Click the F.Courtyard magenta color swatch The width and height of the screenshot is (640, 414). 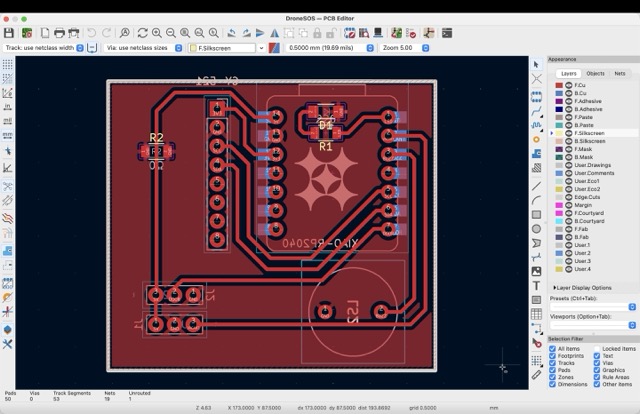(559, 213)
